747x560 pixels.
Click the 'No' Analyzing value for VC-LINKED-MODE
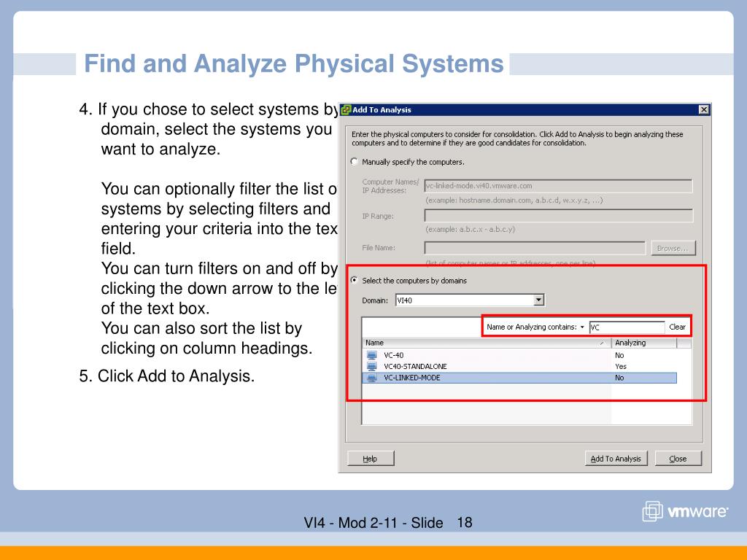(x=619, y=378)
